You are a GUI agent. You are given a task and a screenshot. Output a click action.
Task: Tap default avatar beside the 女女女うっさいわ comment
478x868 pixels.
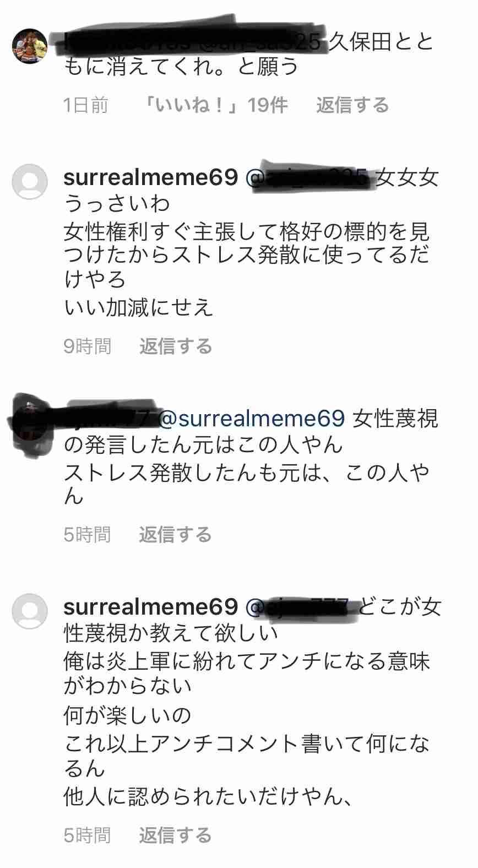[30, 181]
